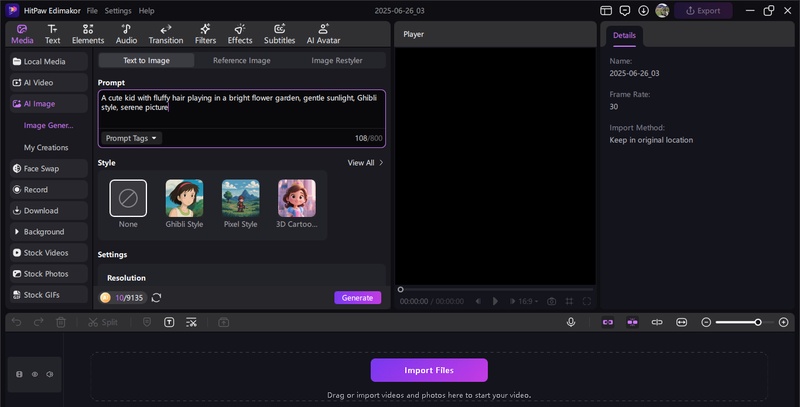Screen dimensions: 800x407
Task: Open Download in sidebar
Action: pos(48,211)
